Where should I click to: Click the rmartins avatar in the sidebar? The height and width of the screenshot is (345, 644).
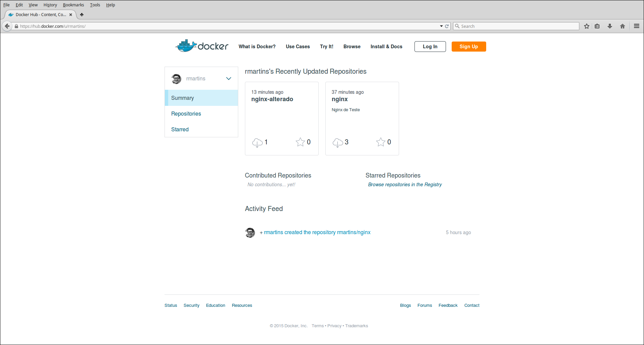177,78
